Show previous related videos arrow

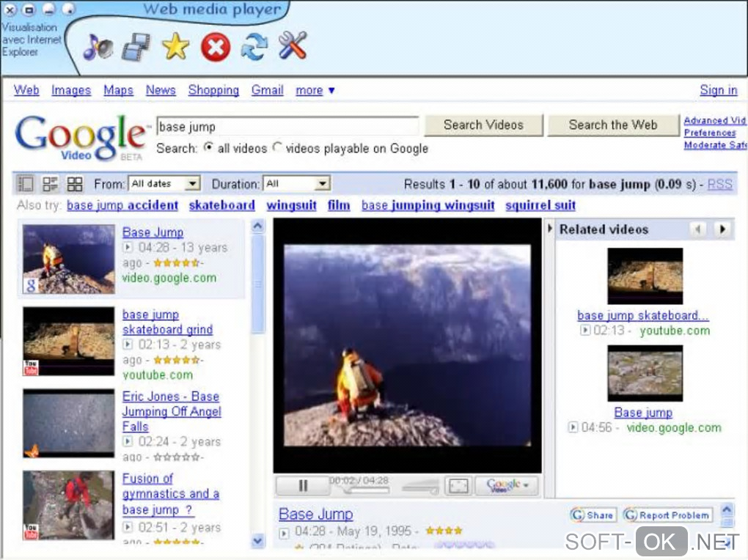(x=697, y=229)
